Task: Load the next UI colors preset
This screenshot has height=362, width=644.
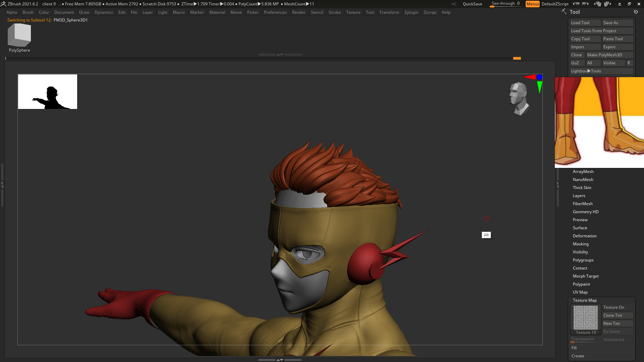Action: click(x=585, y=4)
